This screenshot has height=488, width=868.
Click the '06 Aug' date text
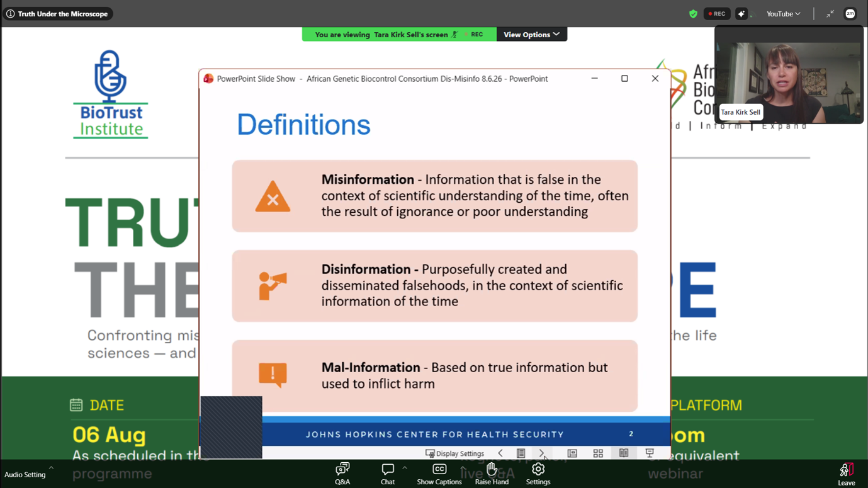(109, 434)
